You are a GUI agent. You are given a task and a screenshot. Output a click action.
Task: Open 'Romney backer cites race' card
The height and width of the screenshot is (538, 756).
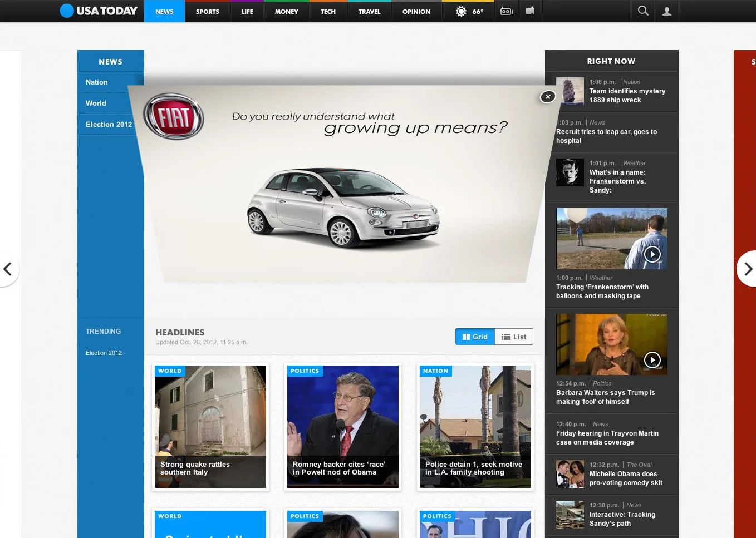[343, 427]
